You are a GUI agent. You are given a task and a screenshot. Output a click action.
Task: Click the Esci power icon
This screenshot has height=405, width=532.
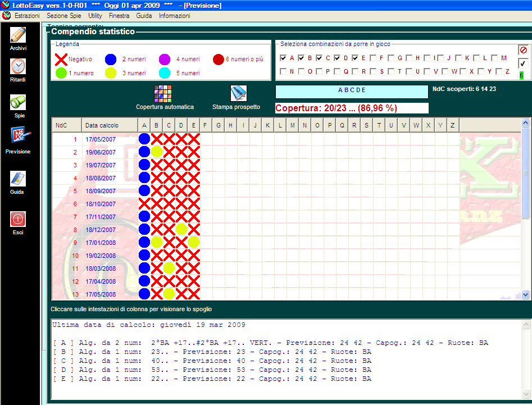[18, 219]
